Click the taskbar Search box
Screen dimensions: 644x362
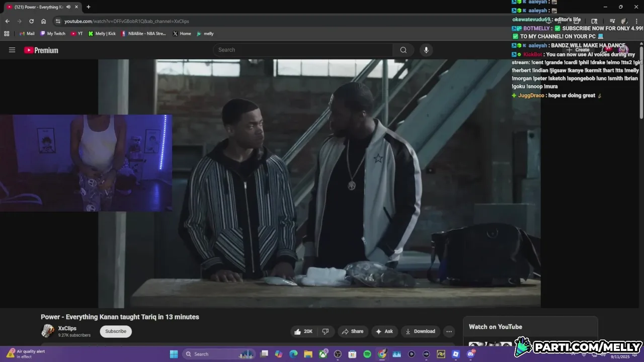[x=218, y=354]
